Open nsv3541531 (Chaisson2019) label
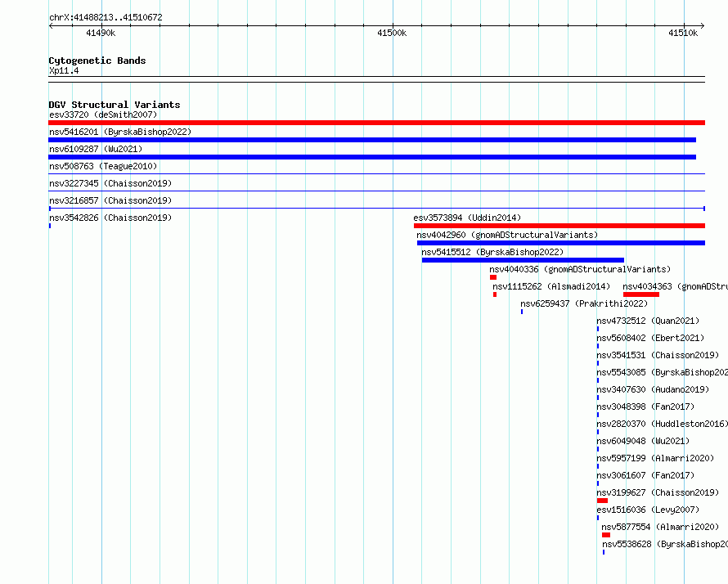The width and height of the screenshot is (728, 584). click(658, 355)
